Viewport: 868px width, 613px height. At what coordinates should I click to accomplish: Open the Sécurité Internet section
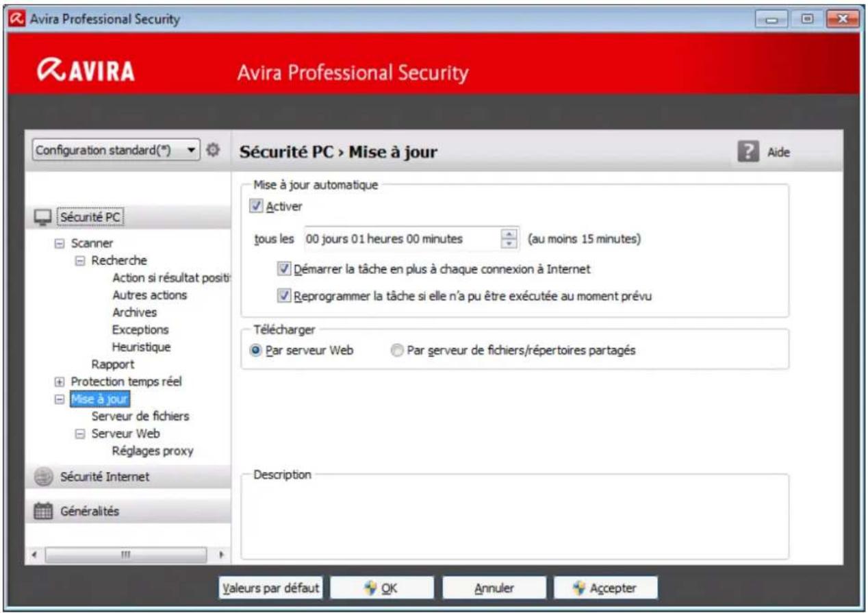129,477
